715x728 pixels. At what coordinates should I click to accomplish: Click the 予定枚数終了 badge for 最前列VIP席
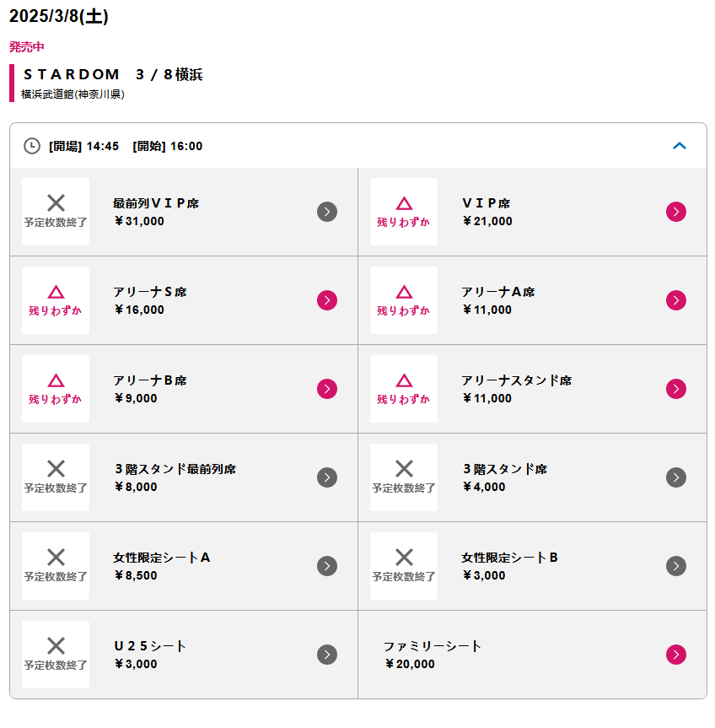pos(56,212)
